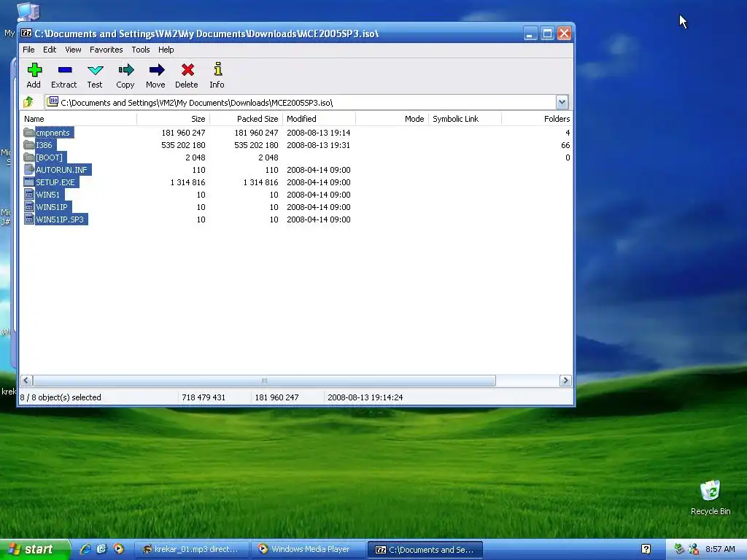Run Test on the selected archive
The height and width of the screenshot is (560, 747).
(x=96, y=70)
